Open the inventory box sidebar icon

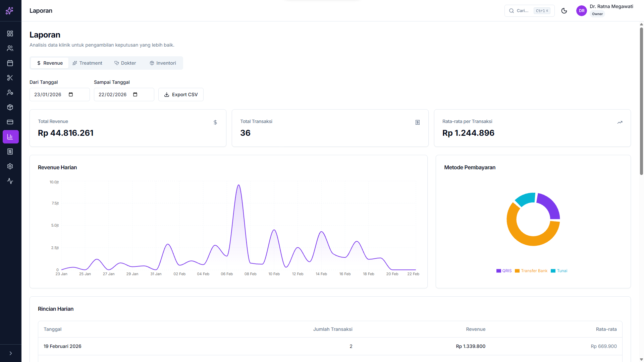click(10, 107)
